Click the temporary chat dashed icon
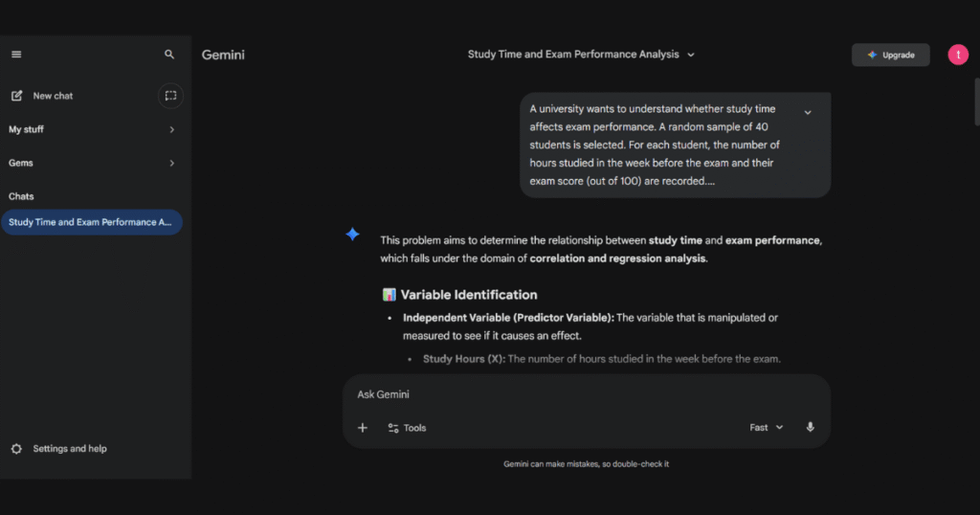 [x=170, y=96]
